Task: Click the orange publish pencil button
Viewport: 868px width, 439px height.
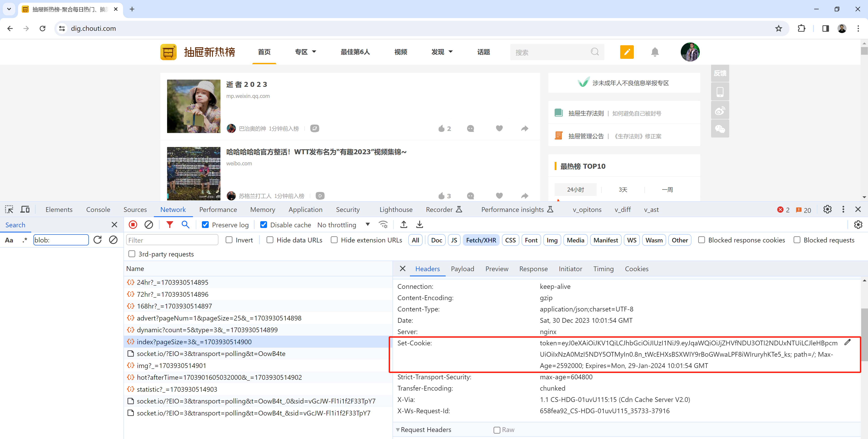Action: click(627, 52)
